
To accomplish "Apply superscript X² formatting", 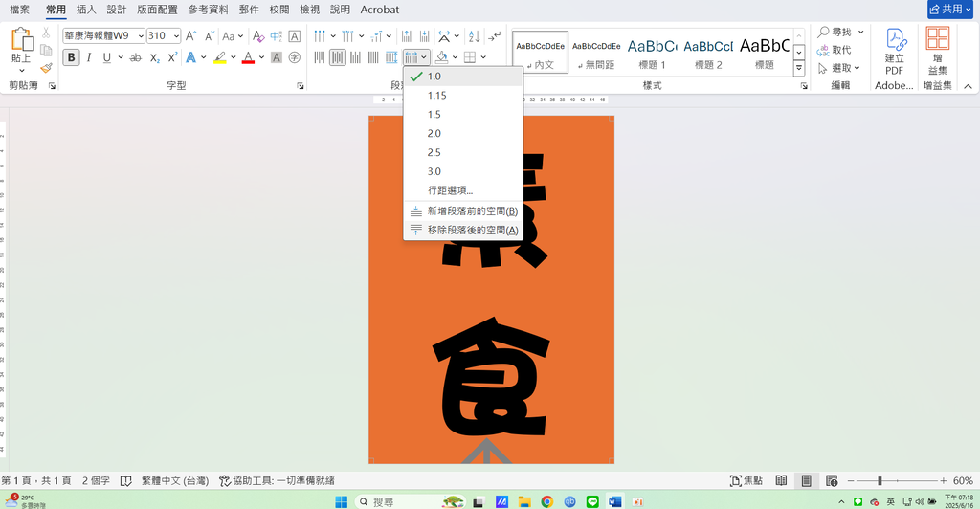I will (x=172, y=57).
